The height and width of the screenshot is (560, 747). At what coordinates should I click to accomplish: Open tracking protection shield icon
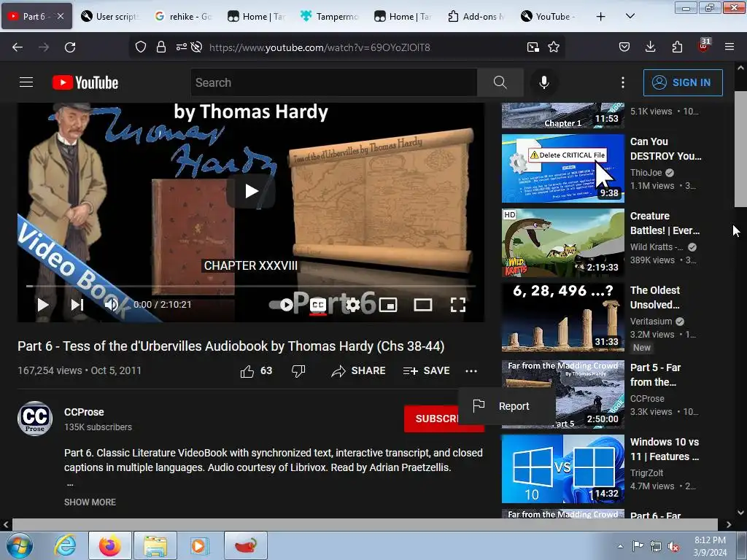141,47
